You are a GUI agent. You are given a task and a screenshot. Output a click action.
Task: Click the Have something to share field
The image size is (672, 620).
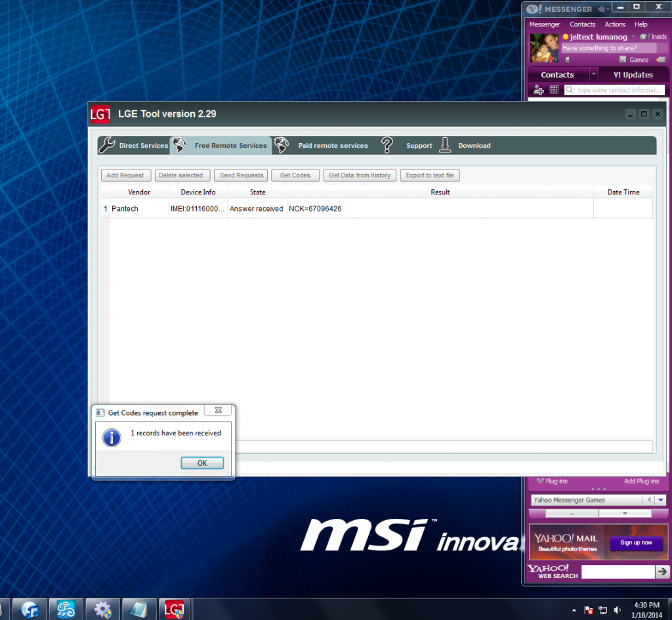(x=609, y=48)
